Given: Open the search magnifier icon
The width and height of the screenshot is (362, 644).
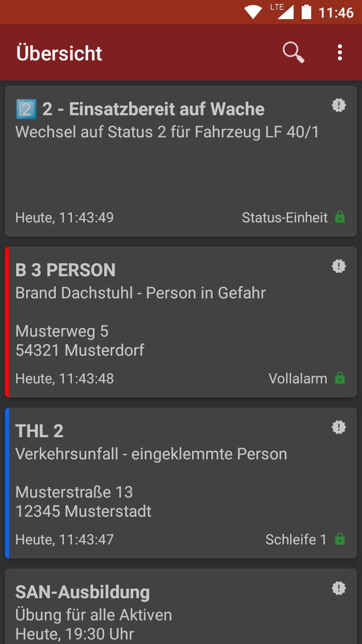Looking at the screenshot, I should coord(293,52).
